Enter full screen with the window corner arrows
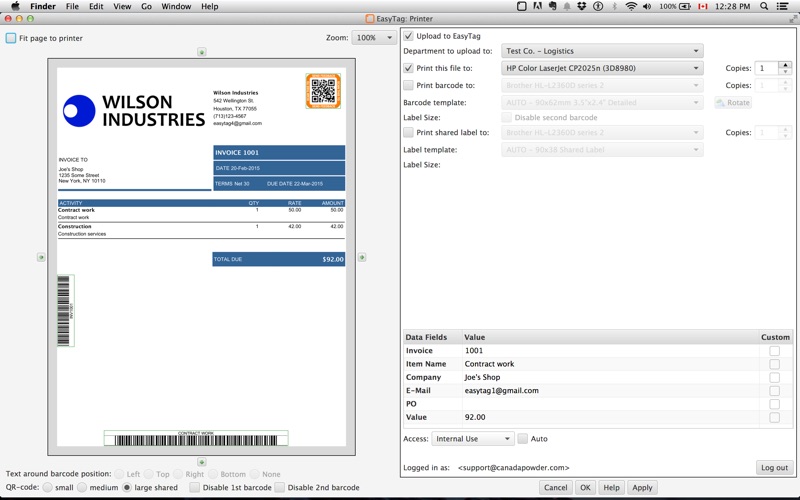Image resolution: width=800 pixels, height=500 pixels. [x=793, y=18]
